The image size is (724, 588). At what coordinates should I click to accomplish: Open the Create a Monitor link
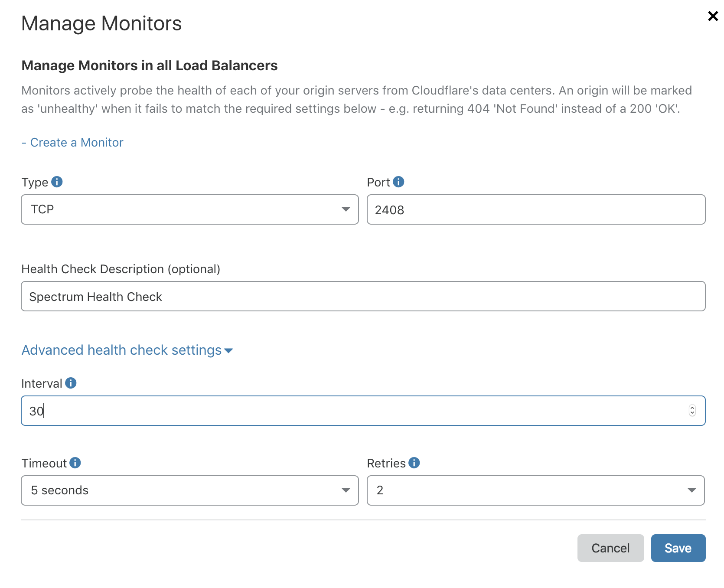(76, 142)
